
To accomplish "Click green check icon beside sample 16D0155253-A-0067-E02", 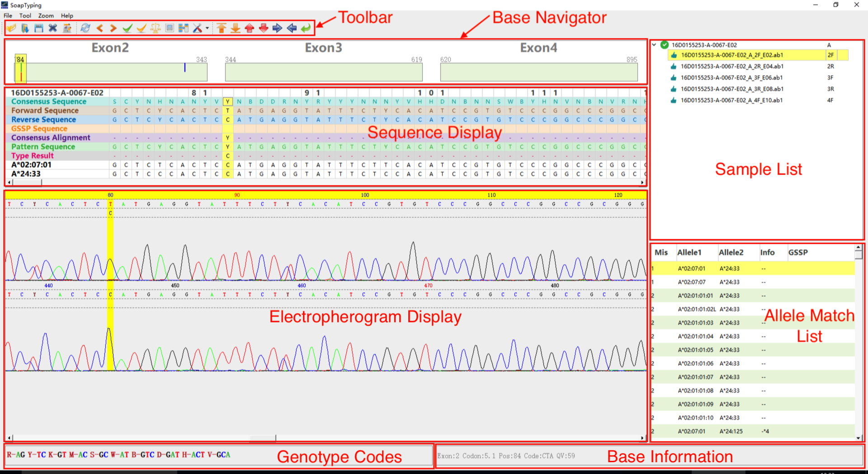I will 664,45.
